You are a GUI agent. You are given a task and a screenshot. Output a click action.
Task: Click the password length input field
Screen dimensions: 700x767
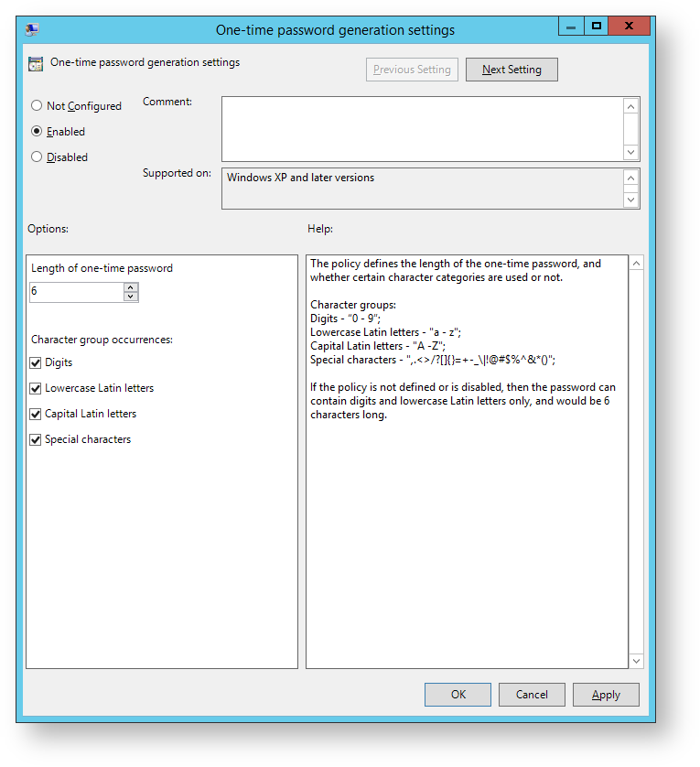[76, 292]
